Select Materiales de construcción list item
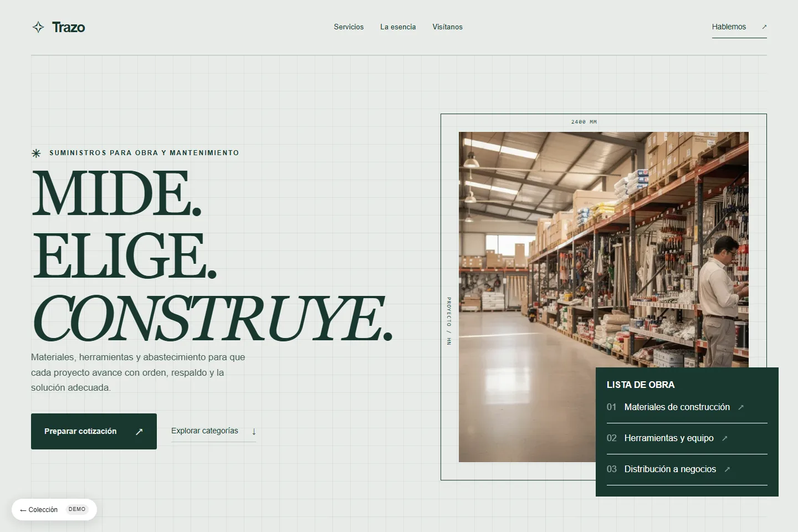The width and height of the screenshot is (798, 532). pyautogui.click(x=687, y=407)
